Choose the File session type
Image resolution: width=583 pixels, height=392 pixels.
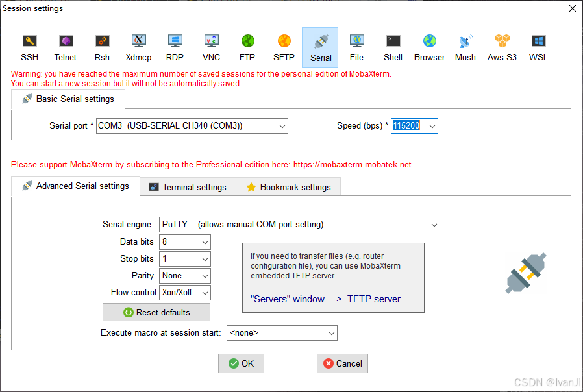356,48
